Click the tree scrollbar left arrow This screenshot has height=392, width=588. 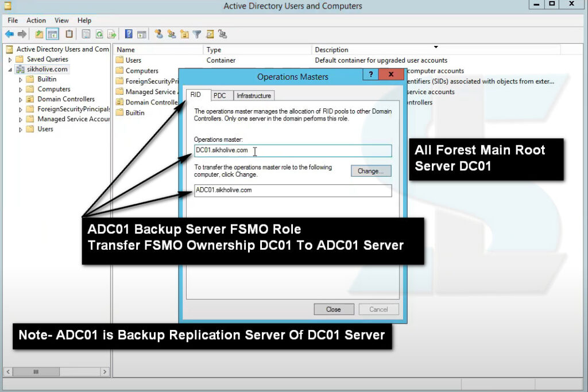coord(8,372)
